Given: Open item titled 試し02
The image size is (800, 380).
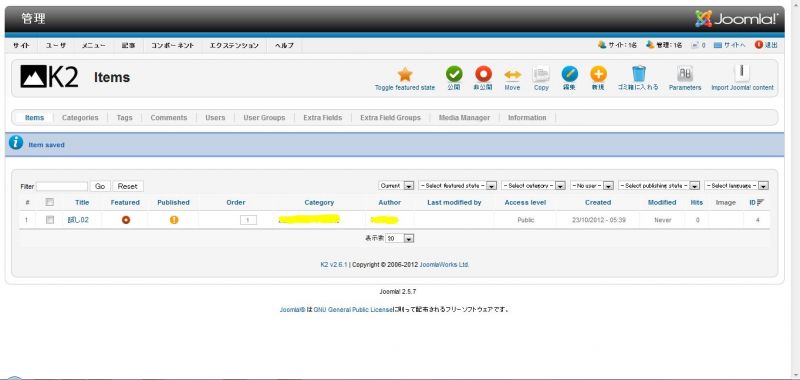Looking at the screenshot, I should pyautogui.click(x=78, y=220).
